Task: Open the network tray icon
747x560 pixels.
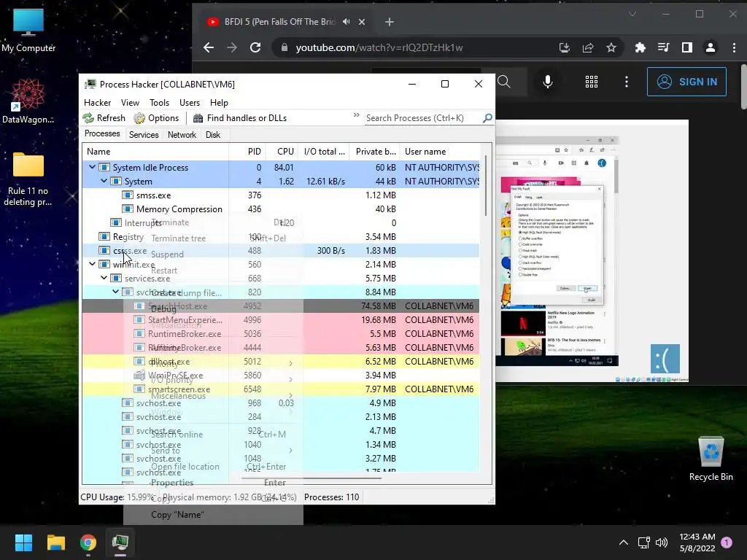Action: click(643, 542)
